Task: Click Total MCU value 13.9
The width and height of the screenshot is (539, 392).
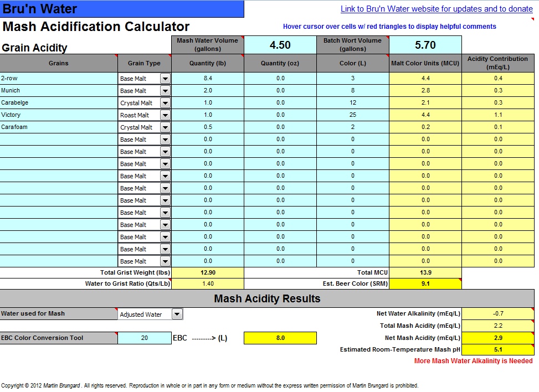Action: coord(425,273)
